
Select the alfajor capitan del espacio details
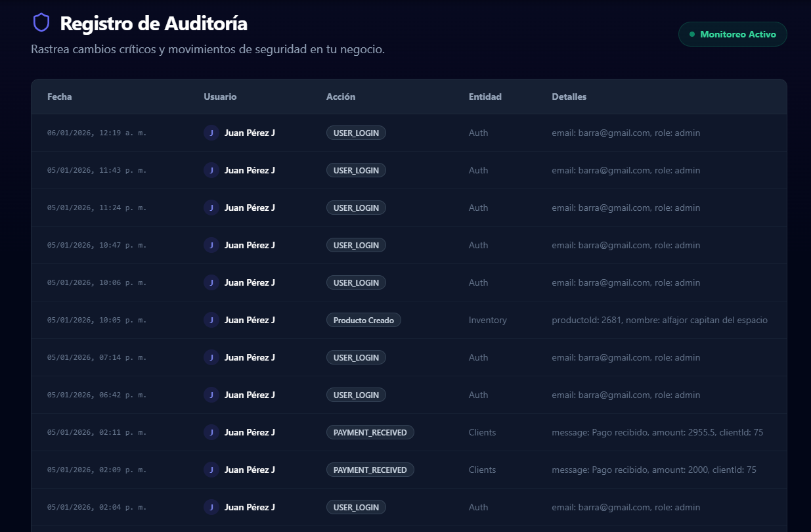[659, 320]
